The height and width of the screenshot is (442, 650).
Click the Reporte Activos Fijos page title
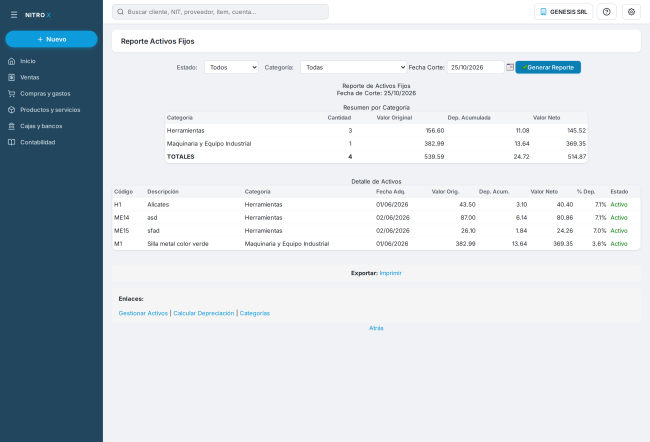point(158,41)
